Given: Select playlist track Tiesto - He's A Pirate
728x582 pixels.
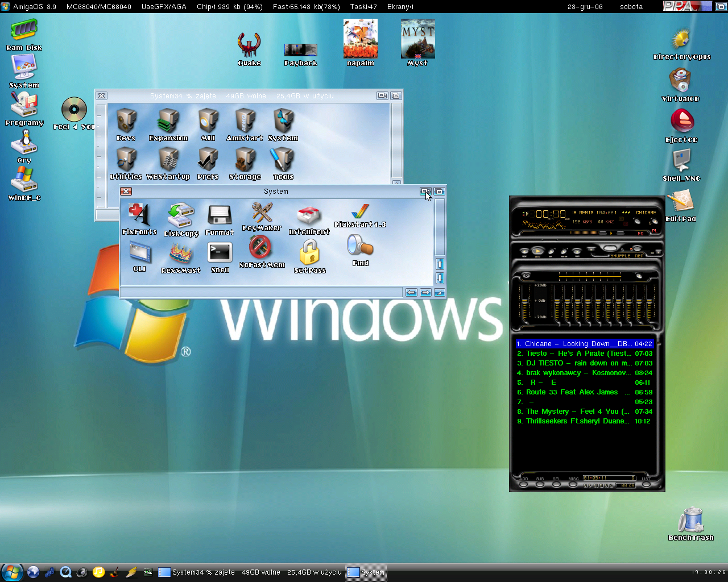Looking at the screenshot, I should coord(585,354).
